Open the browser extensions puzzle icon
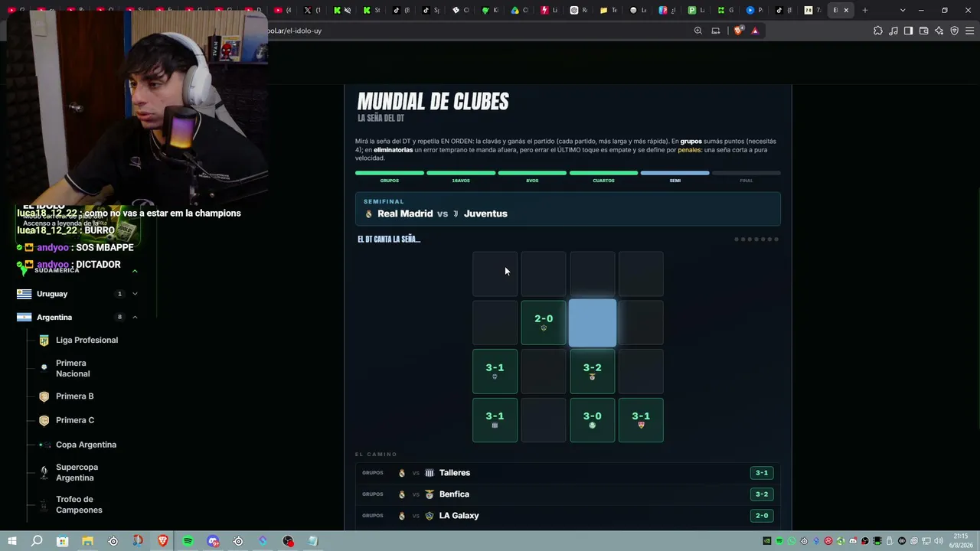 tap(878, 31)
